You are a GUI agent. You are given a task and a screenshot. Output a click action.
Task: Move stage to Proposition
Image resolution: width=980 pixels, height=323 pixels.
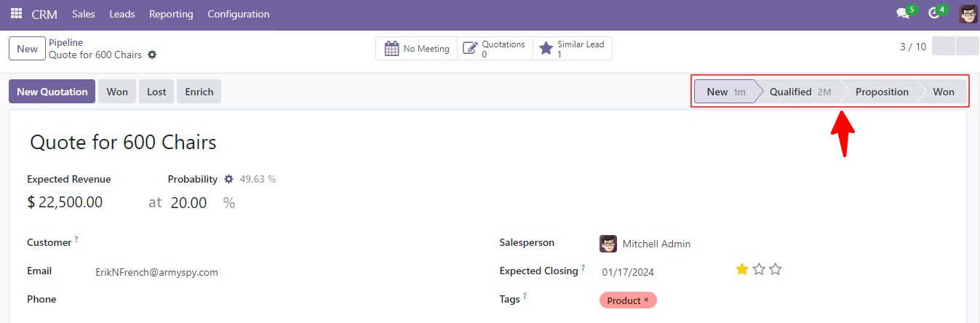click(x=882, y=92)
